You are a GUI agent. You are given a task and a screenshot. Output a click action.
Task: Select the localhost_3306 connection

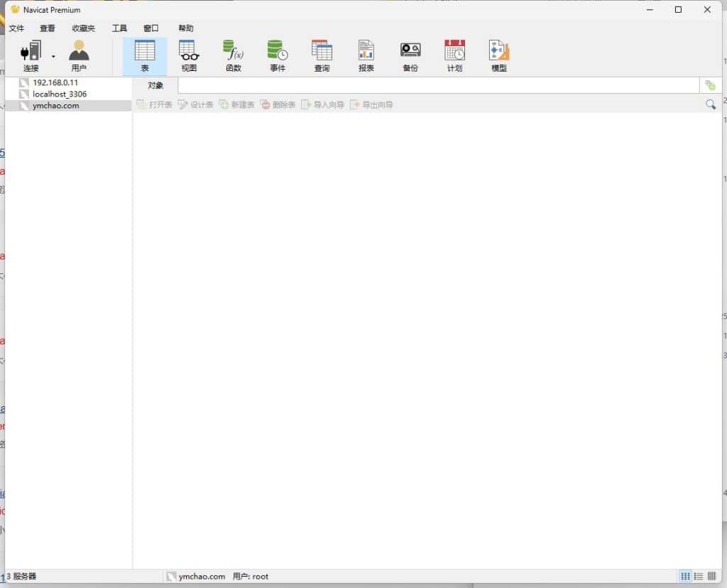pyautogui.click(x=60, y=94)
